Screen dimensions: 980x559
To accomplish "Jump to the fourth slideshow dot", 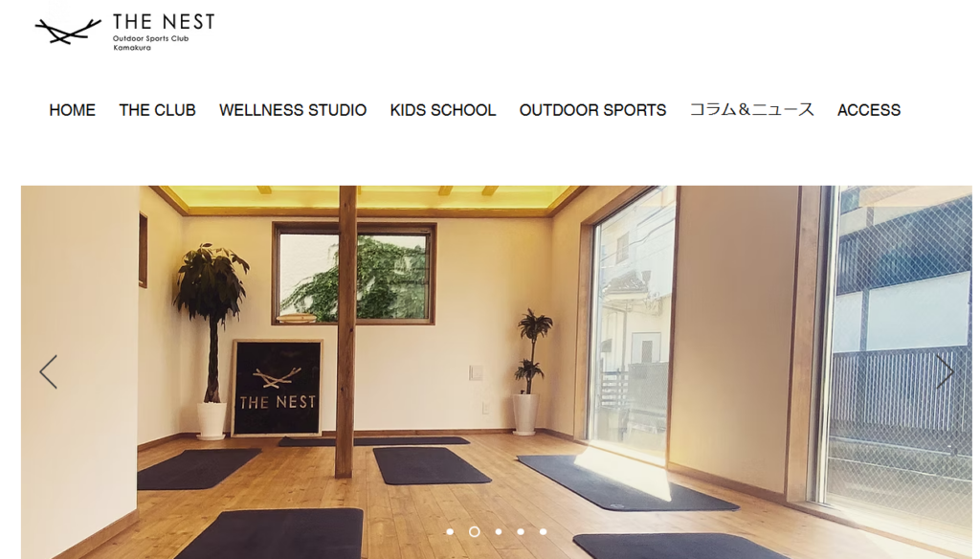I will [x=521, y=531].
